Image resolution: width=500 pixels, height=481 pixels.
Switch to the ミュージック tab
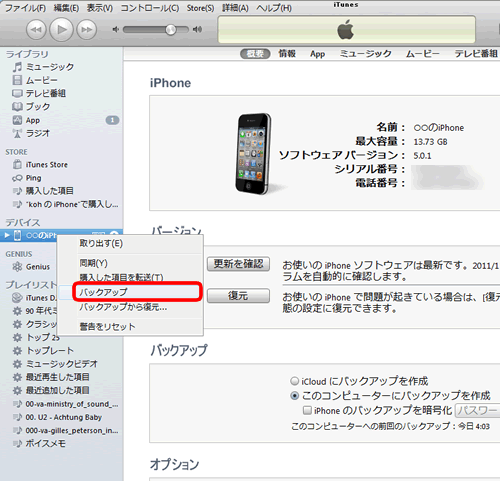point(365,54)
